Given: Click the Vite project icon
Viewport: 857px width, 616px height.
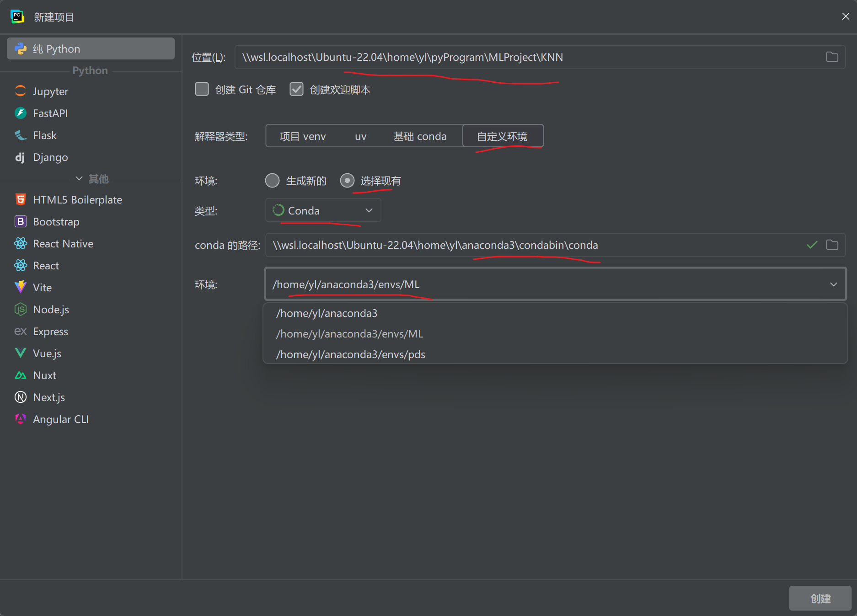Looking at the screenshot, I should [21, 287].
